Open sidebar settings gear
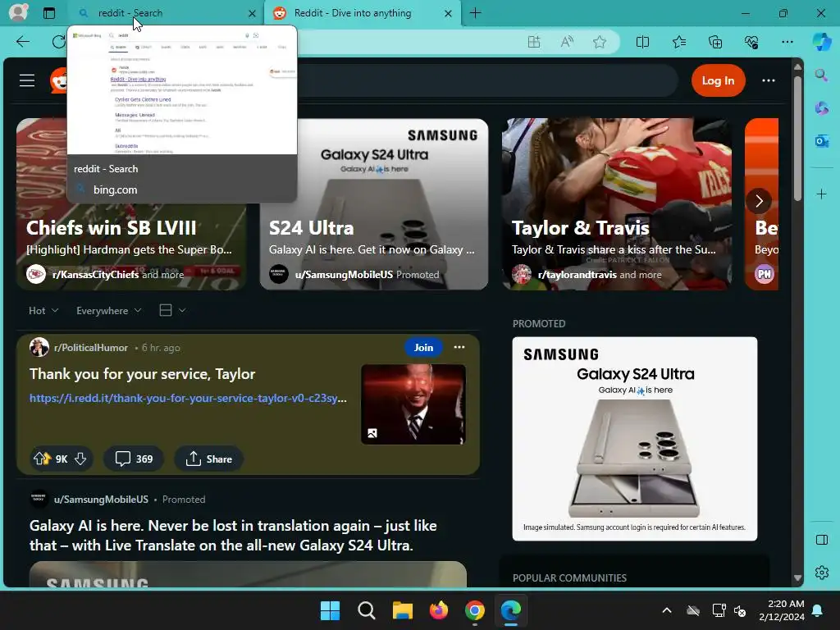The height and width of the screenshot is (630, 840). pyautogui.click(x=821, y=573)
